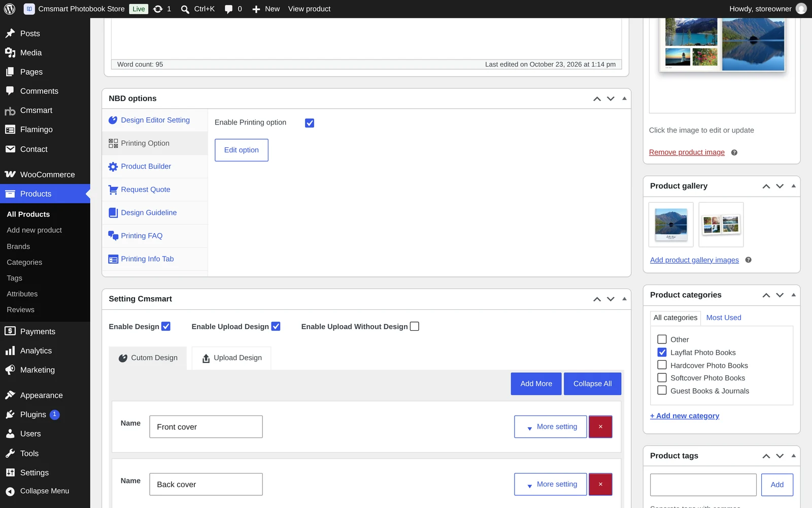
Task: Click the help icon beside Remove product image
Action: point(734,152)
